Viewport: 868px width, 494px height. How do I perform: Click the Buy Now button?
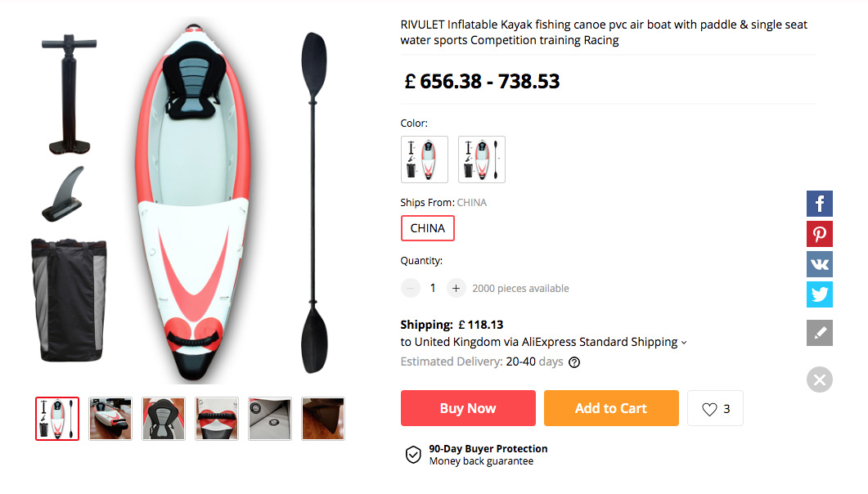pos(468,408)
